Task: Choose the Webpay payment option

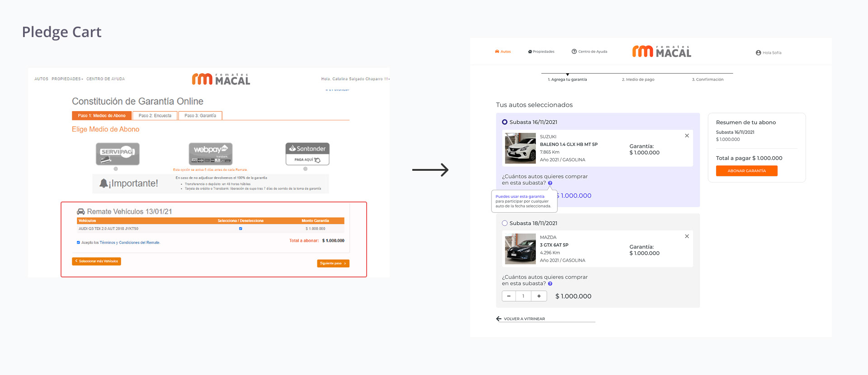Action: [x=210, y=154]
